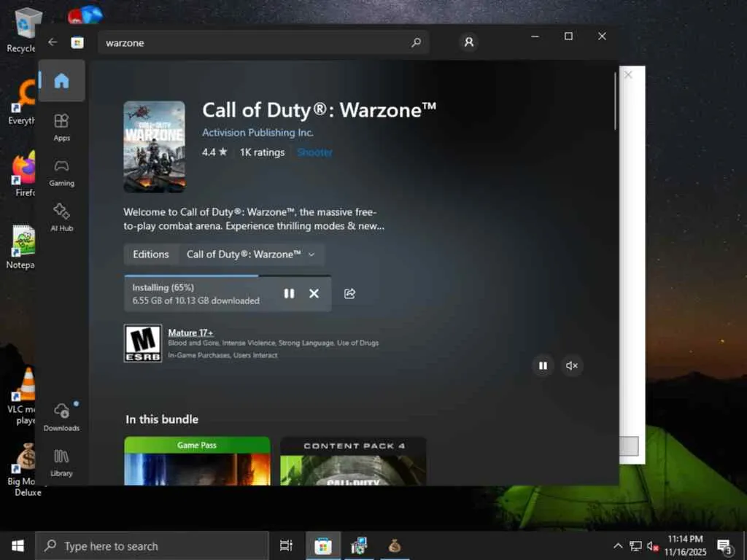The height and width of the screenshot is (560, 747).
Task: Click the 4.4 star rating
Action: [214, 152]
